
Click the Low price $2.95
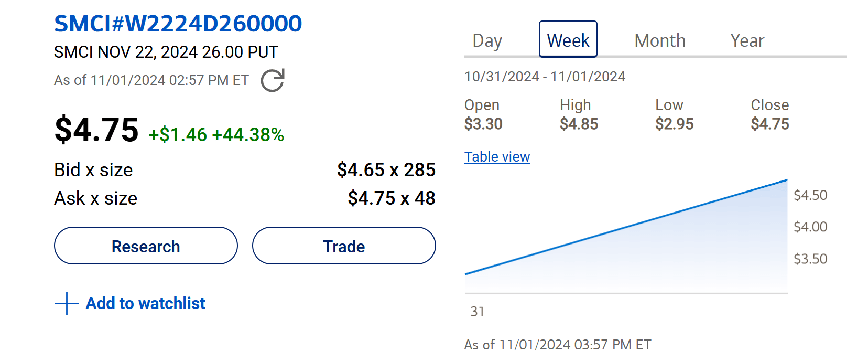674,124
